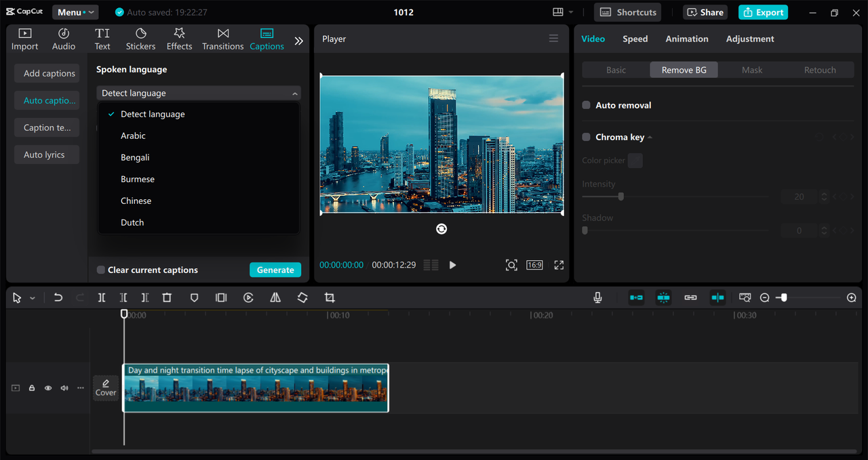
Task: Enable Chroma key checkbox
Action: tap(587, 137)
